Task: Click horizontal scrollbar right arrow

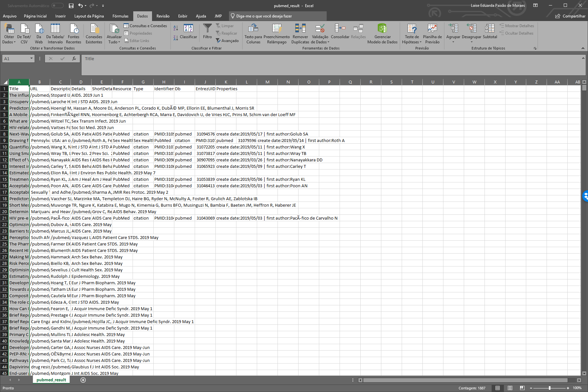Action: (x=579, y=380)
